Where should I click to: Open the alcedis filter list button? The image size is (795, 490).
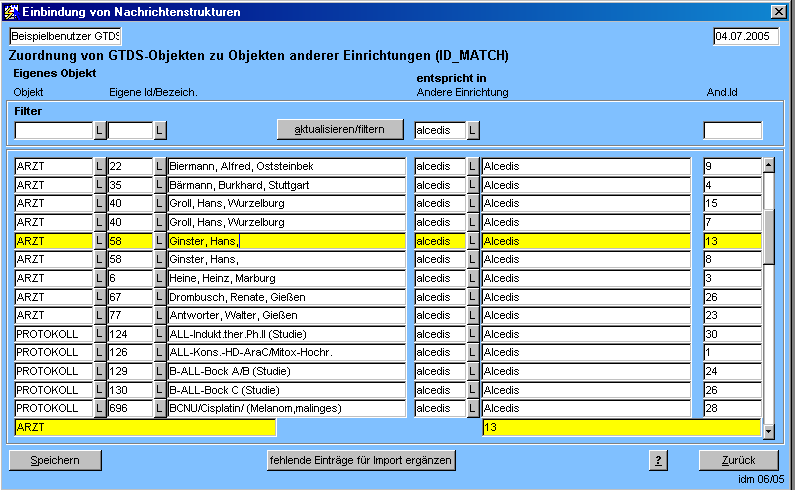pos(473,130)
